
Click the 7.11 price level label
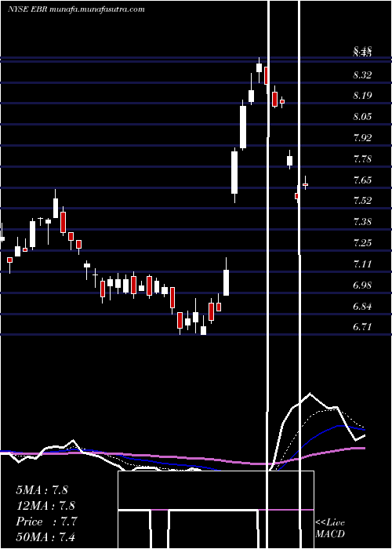point(362,264)
